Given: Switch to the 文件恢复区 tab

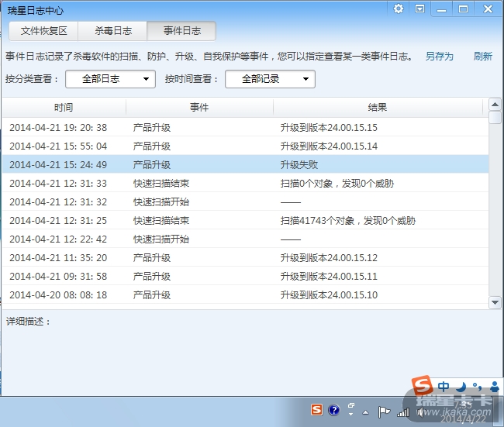Looking at the screenshot, I should coord(43,31).
